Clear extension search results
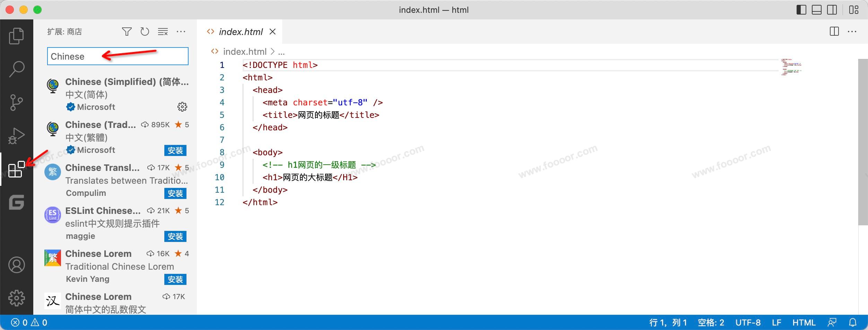This screenshot has width=868, height=330. [163, 32]
